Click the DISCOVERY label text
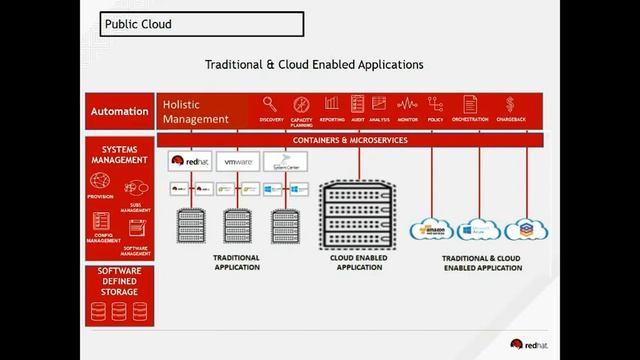This screenshot has width=640, height=360. point(271,120)
